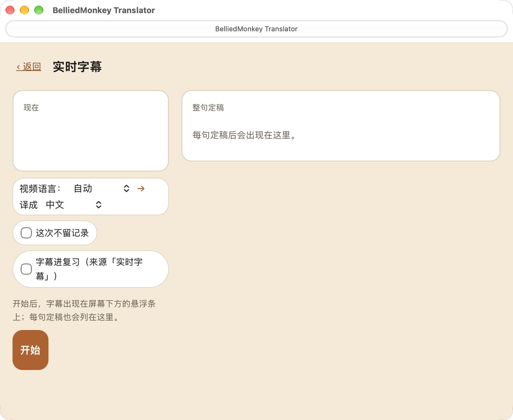Click the window title BelliedMonkey Translator

[104, 10]
